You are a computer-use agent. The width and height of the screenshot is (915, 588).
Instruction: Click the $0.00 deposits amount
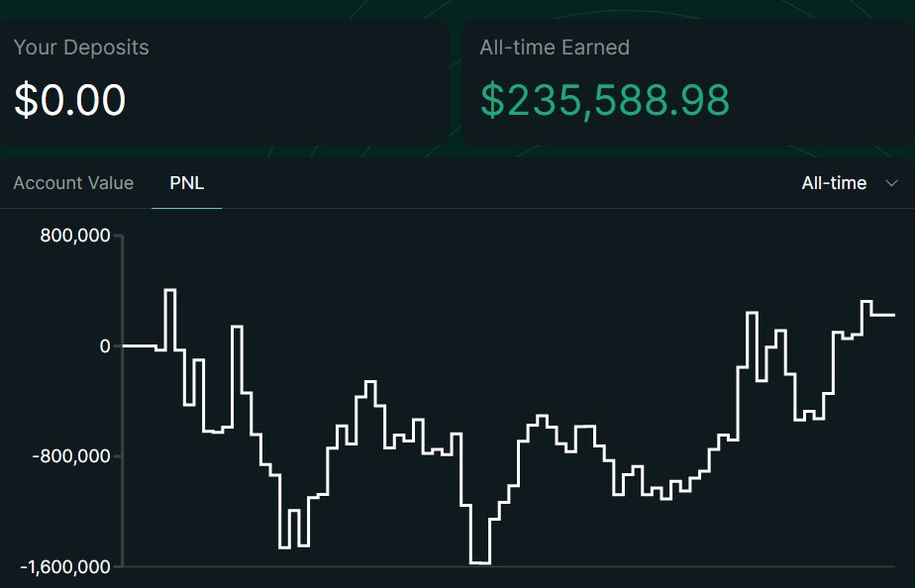[x=69, y=100]
